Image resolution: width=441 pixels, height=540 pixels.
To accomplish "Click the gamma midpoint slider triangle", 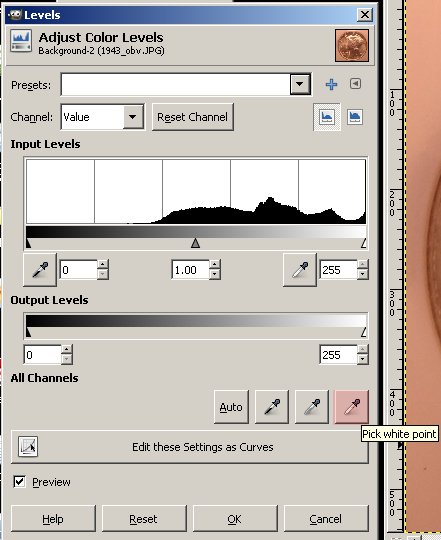I will 195,243.
